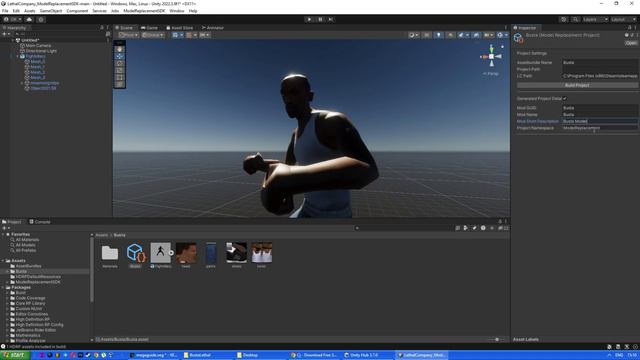Click the Mod GUID input field
This screenshot has height=360, width=640.
pos(600,108)
